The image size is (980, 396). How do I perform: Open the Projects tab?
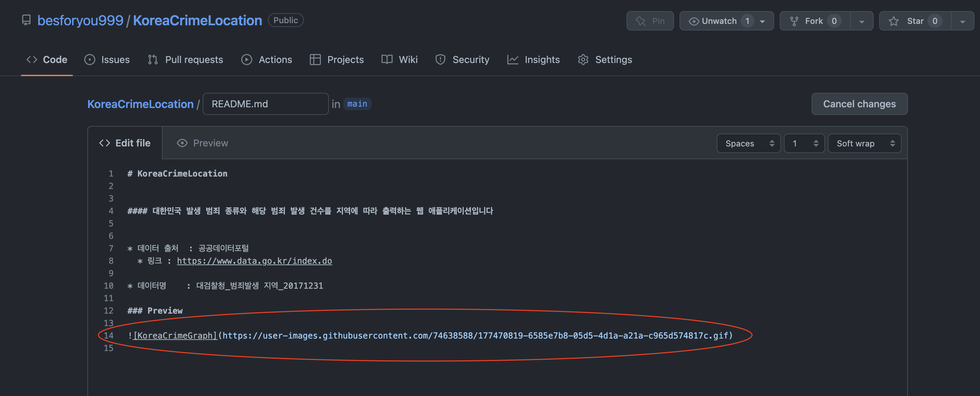[337, 60]
